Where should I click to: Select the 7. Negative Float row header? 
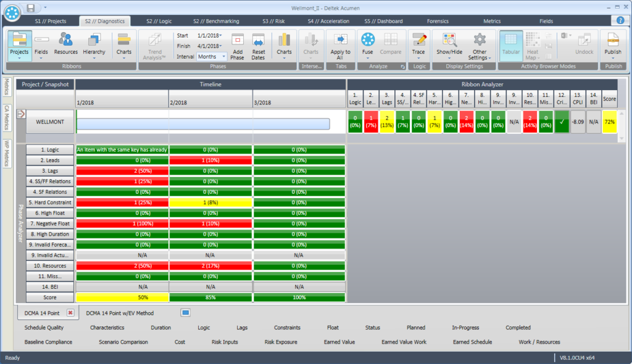coord(50,223)
